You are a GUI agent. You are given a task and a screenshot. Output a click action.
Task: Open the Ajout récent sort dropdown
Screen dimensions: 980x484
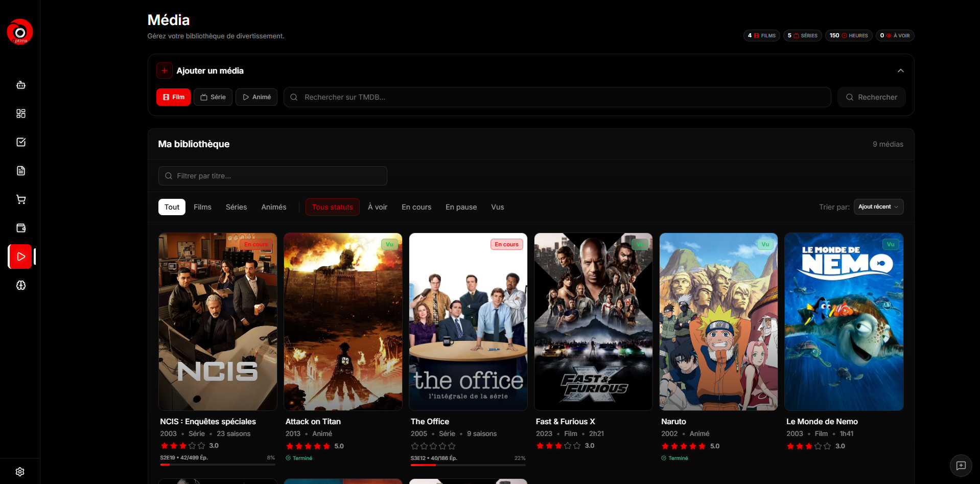pyautogui.click(x=878, y=207)
